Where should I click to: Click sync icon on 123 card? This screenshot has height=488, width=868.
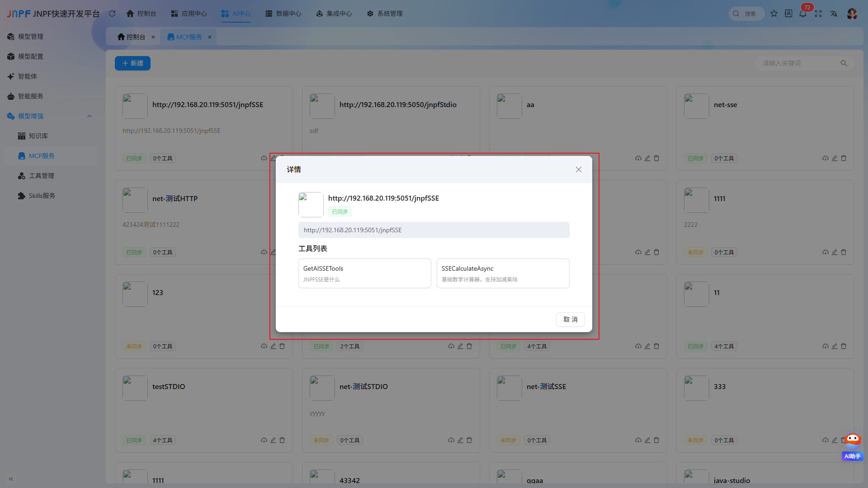pyautogui.click(x=264, y=346)
